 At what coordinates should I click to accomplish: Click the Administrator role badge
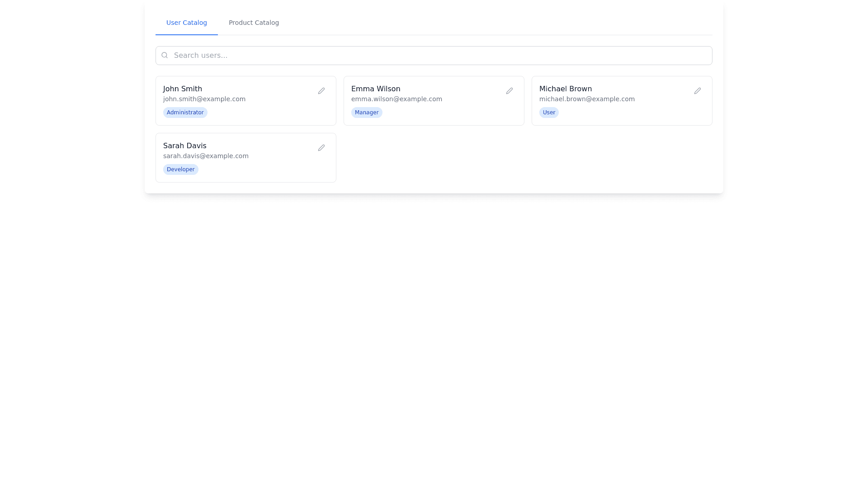click(x=185, y=113)
